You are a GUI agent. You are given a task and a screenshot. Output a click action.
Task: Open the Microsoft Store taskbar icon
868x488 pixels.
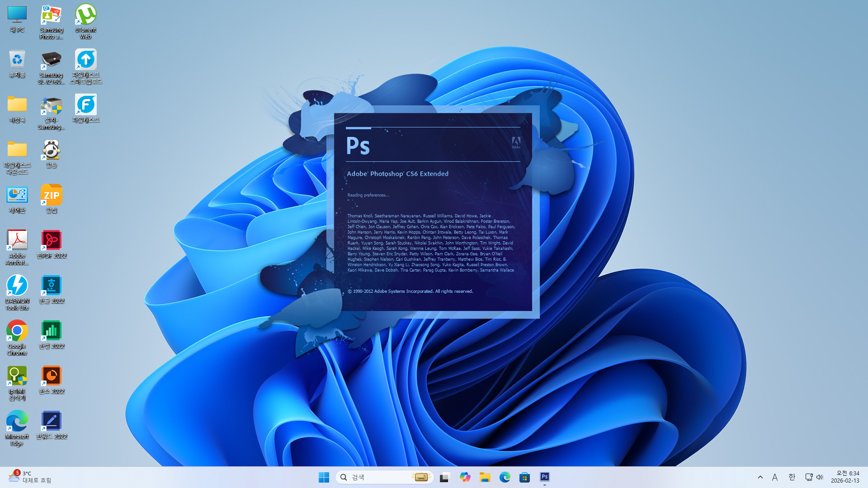[524, 477]
